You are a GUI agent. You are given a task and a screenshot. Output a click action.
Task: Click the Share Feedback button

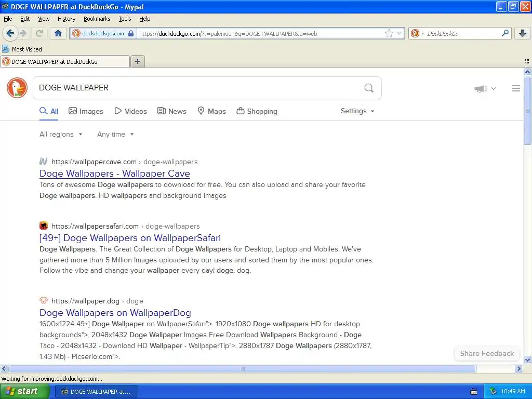click(x=487, y=353)
